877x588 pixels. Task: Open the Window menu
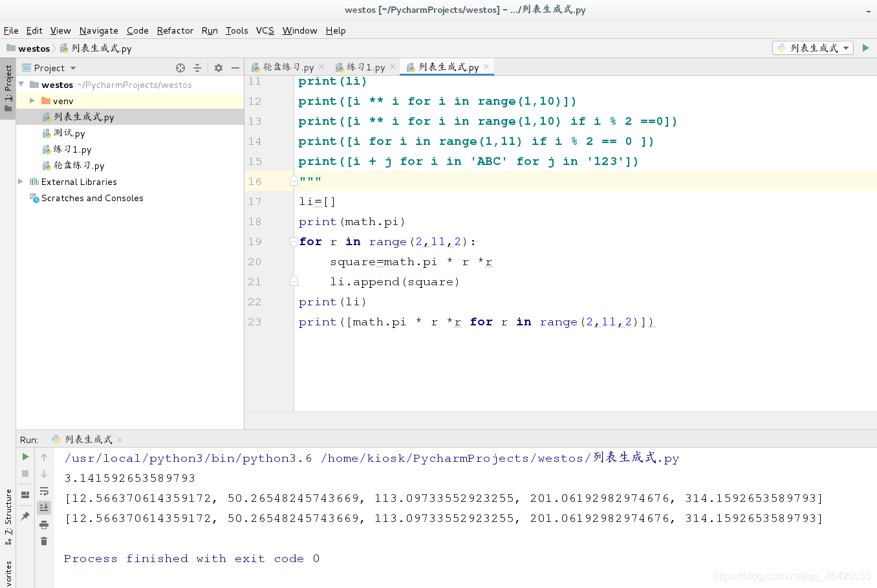click(x=299, y=30)
